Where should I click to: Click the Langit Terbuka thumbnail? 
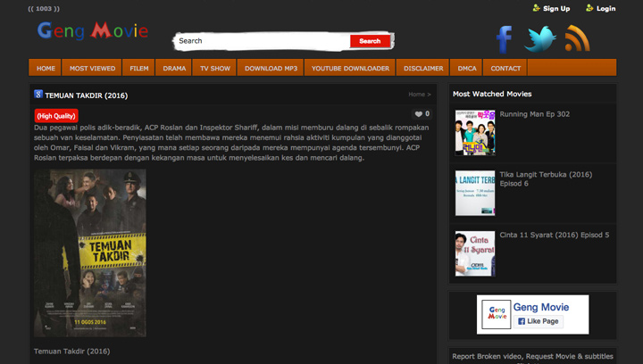pyautogui.click(x=475, y=193)
